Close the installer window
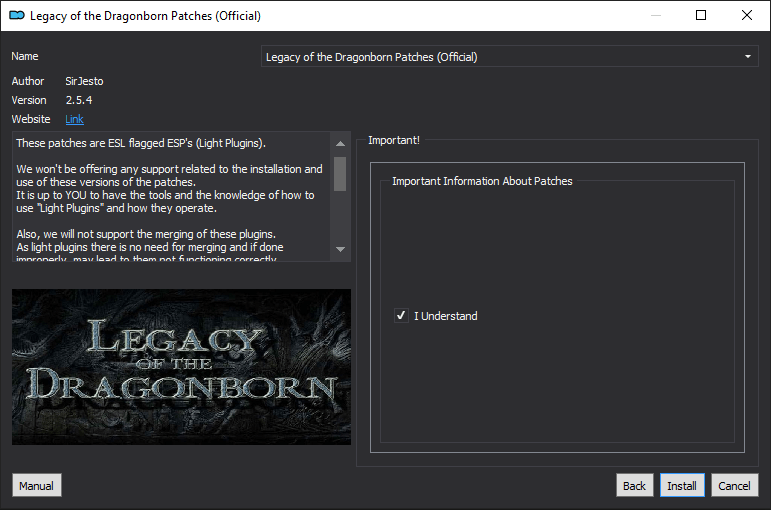 [x=747, y=15]
